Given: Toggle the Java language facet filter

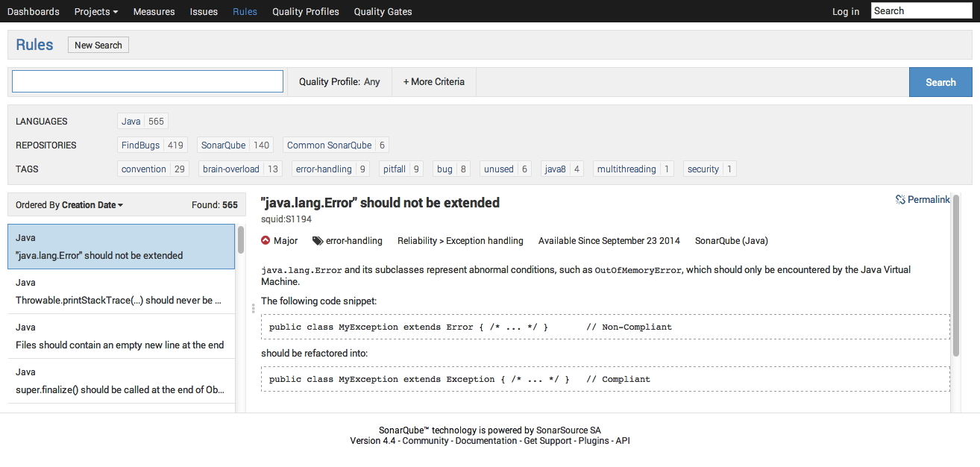Looking at the screenshot, I should 142,122.
